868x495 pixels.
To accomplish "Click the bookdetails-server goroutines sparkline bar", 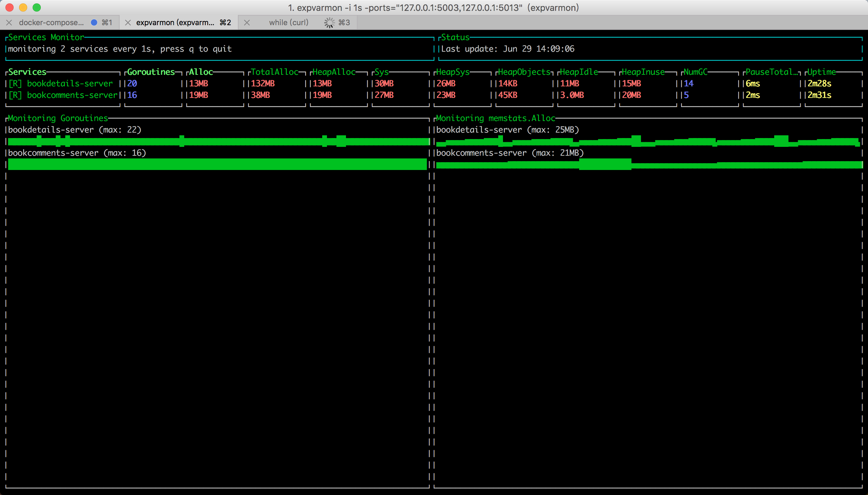I will [218, 141].
